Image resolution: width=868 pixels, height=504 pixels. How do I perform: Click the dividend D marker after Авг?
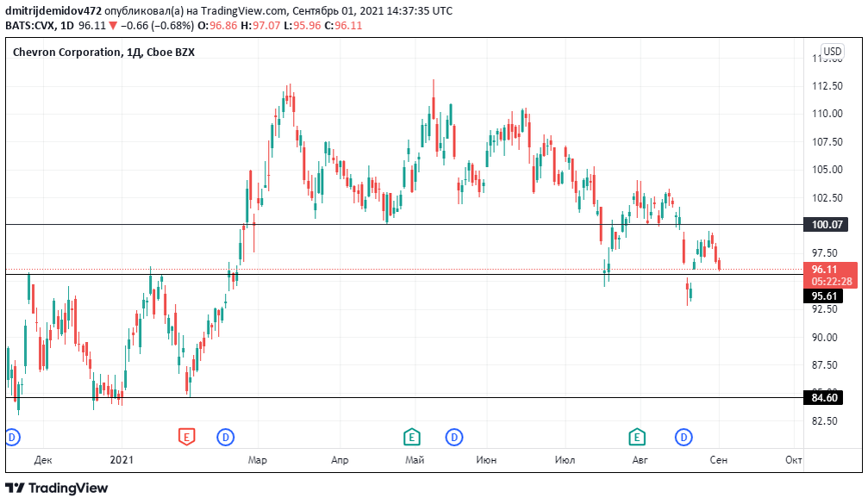(x=684, y=437)
